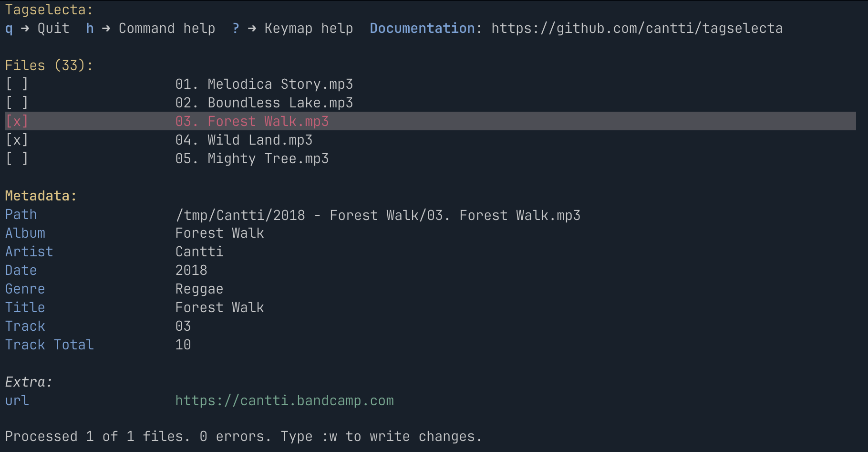Viewport: 868px width, 452px height.
Task: Select the file "02. Boundless Lake.mp3"
Action: tap(265, 103)
